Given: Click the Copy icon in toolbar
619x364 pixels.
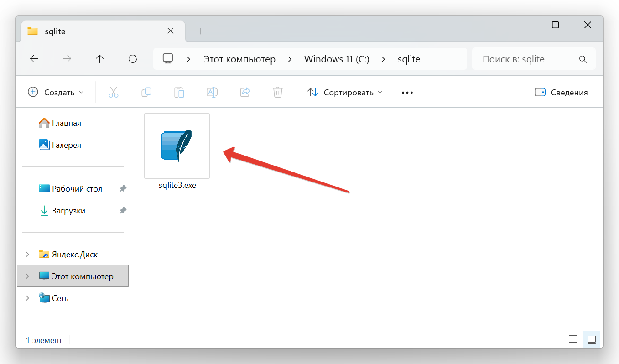Looking at the screenshot, I should [146, 93].
